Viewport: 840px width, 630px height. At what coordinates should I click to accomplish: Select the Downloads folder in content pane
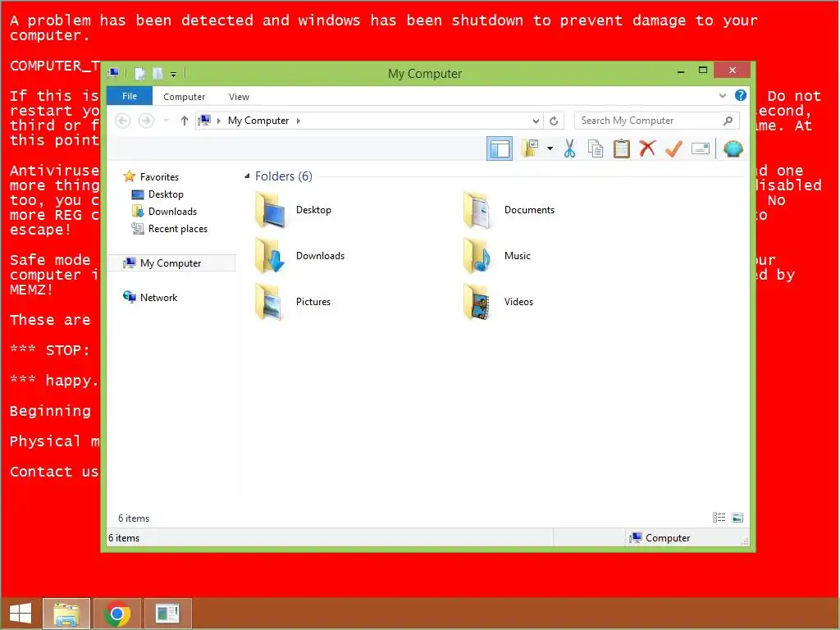(300, 256)
